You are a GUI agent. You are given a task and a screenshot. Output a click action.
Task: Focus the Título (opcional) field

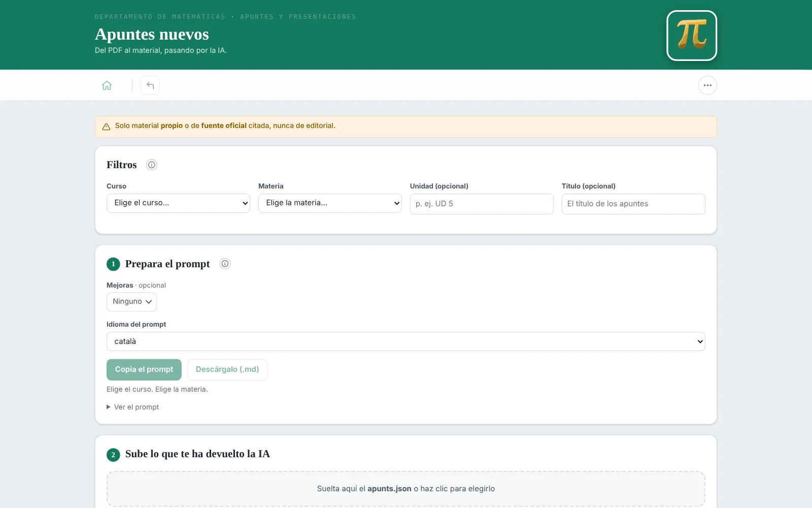point(633,204)
